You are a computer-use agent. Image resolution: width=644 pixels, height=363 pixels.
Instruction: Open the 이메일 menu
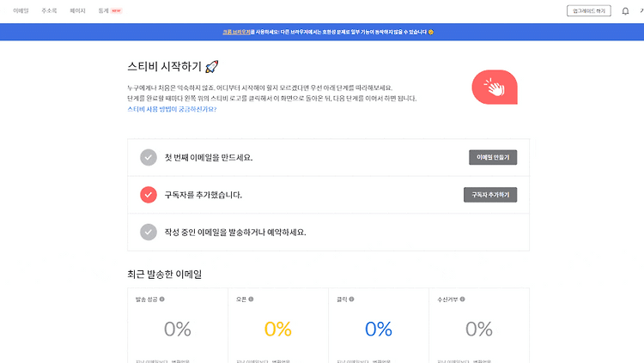21,10
